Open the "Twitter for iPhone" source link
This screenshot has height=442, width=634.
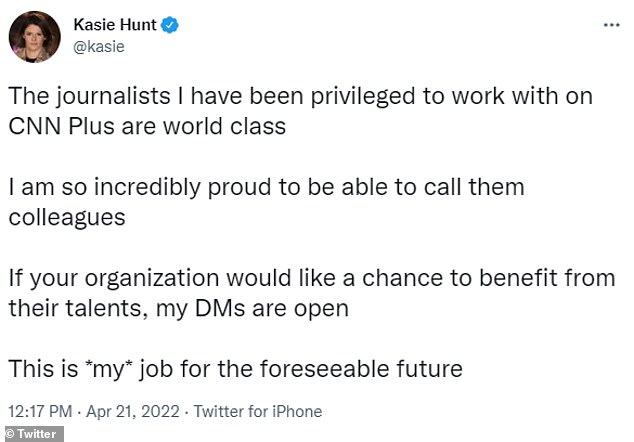[258, 412]
